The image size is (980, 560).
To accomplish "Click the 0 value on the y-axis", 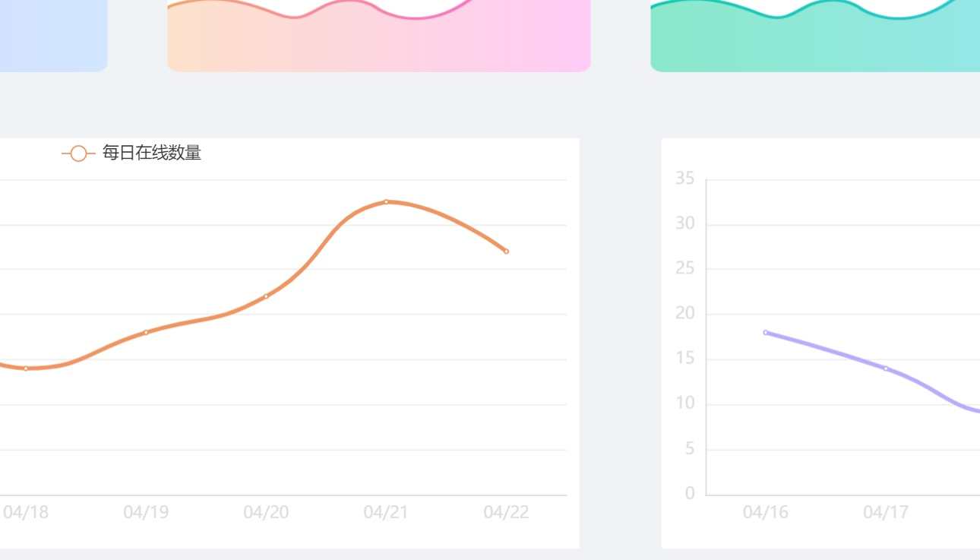I will click(690, 494).
